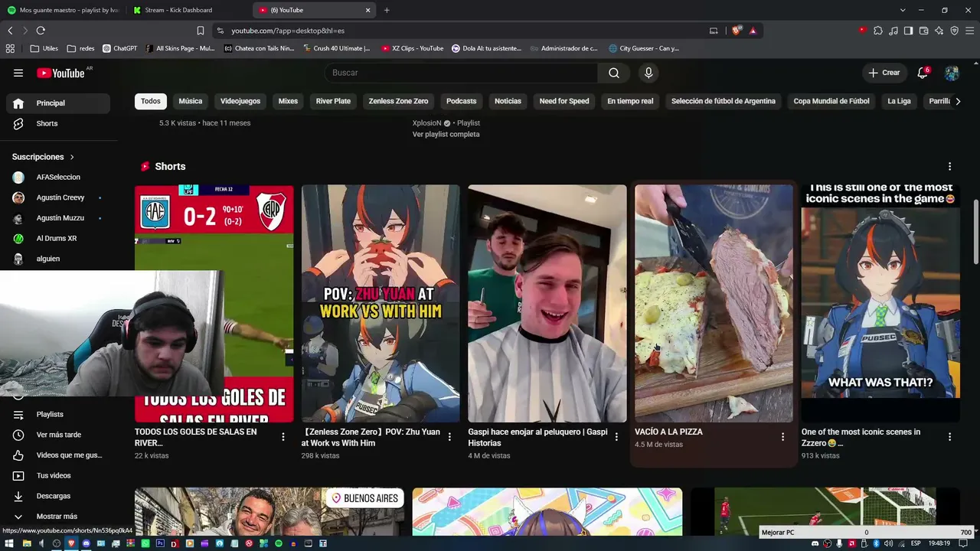
Task: Open options for VACÍO A LA PIZZA short
Action: tap(782, 437)
